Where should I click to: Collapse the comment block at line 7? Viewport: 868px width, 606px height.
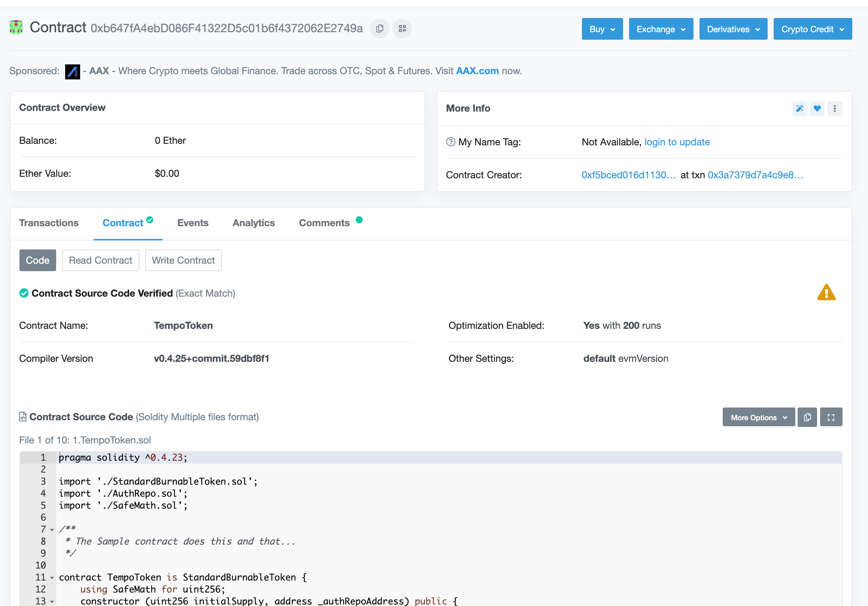(52, 529)
